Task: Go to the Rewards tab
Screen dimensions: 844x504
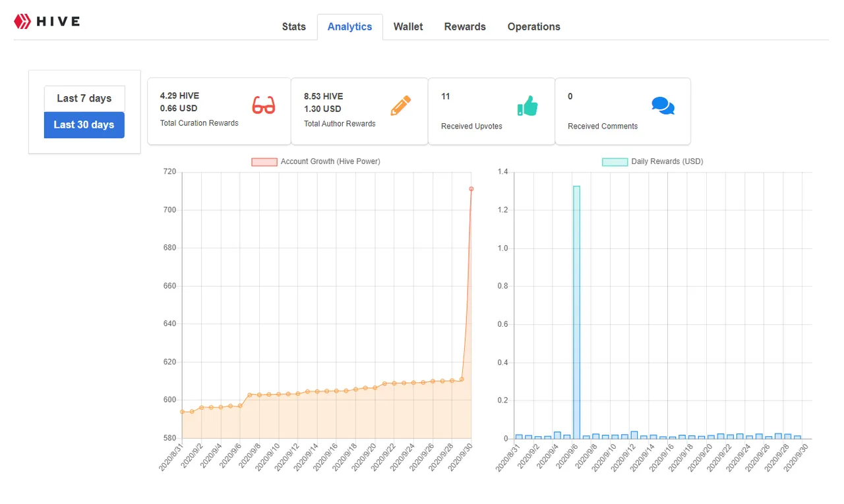Action: pyautogui.click(x=465, y=27)
